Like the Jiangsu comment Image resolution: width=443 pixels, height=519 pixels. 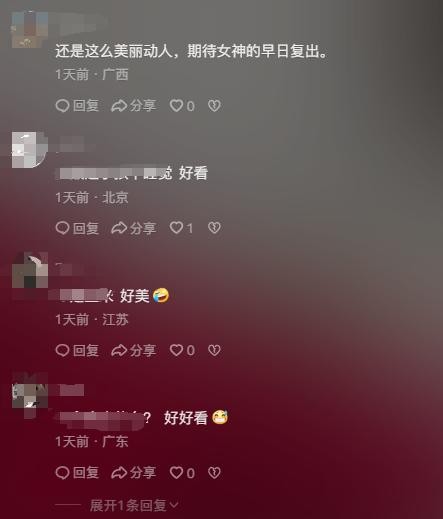182,350
